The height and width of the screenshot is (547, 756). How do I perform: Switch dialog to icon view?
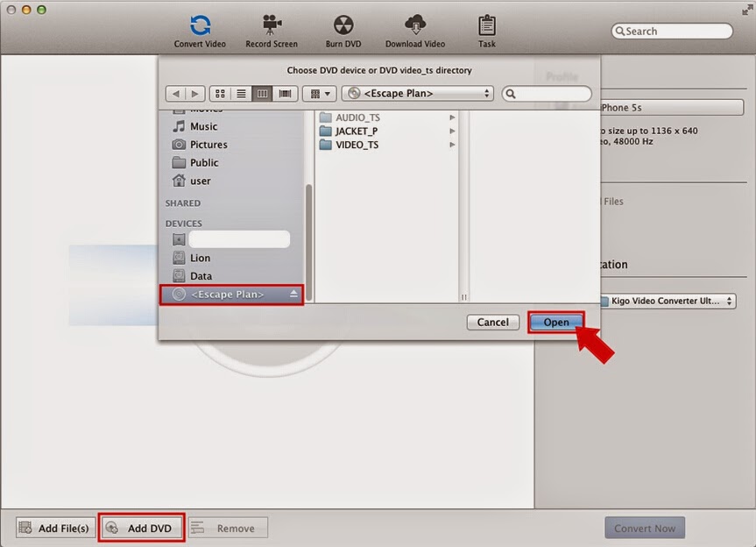(220, 94)
